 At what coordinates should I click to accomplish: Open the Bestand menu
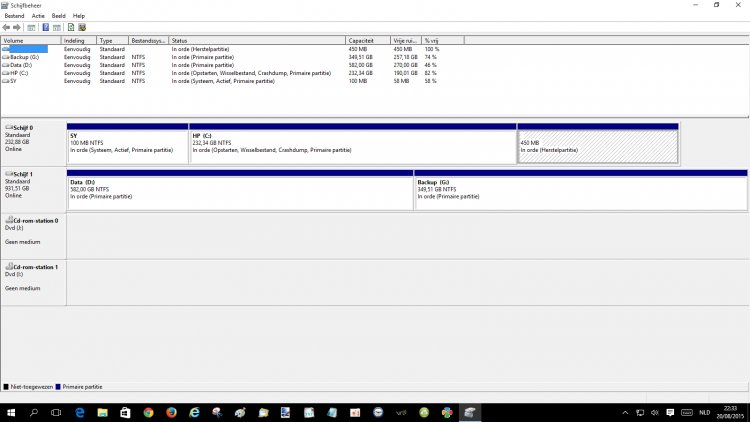[x=14, y=16]
